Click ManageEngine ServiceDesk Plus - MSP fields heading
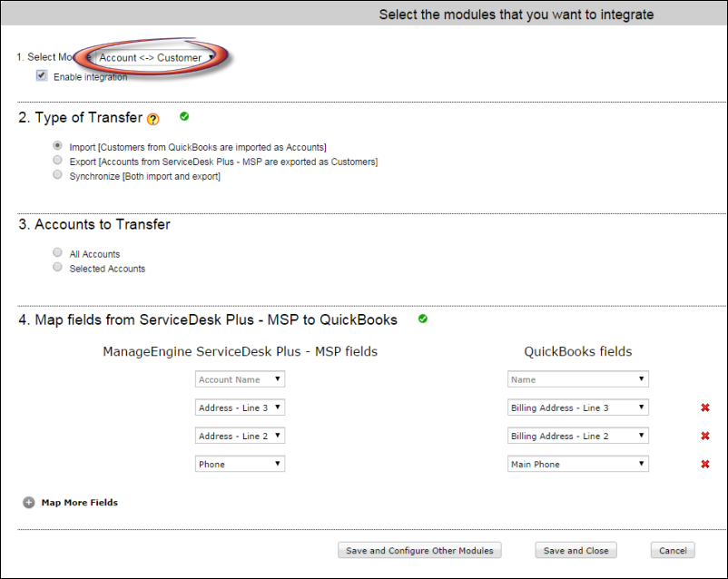 (x=240, y=351)
